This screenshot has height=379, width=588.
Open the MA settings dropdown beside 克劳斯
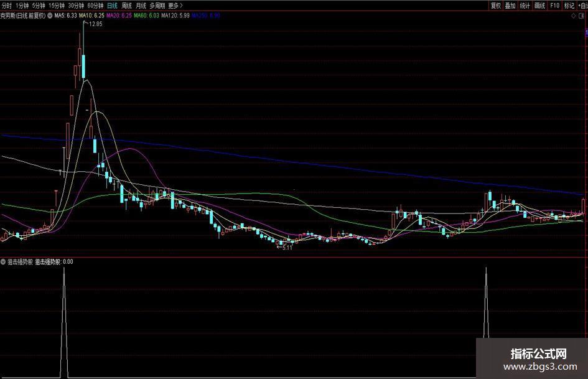pyautogui.click(x=50, y=16)
